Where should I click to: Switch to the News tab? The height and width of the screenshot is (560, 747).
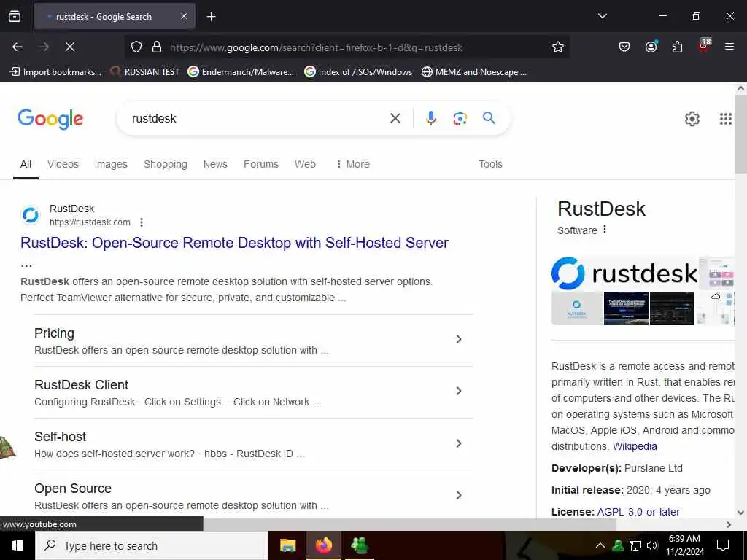(x=215, y=164)
